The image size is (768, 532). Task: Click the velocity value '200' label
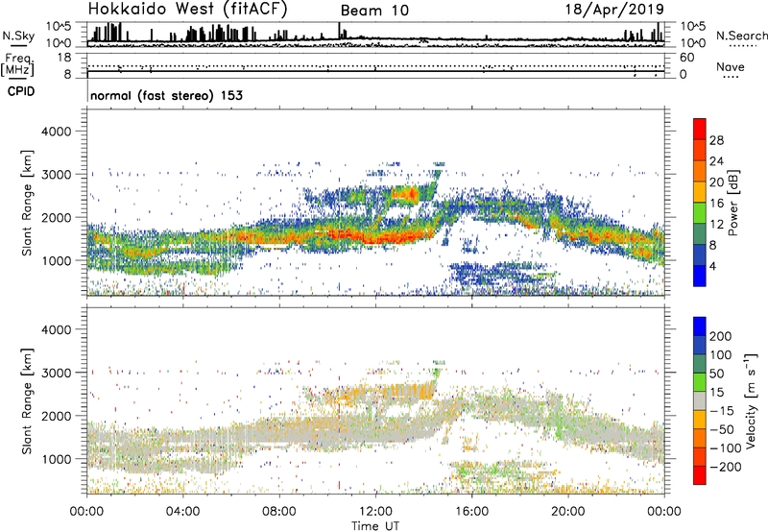point(721,336)
